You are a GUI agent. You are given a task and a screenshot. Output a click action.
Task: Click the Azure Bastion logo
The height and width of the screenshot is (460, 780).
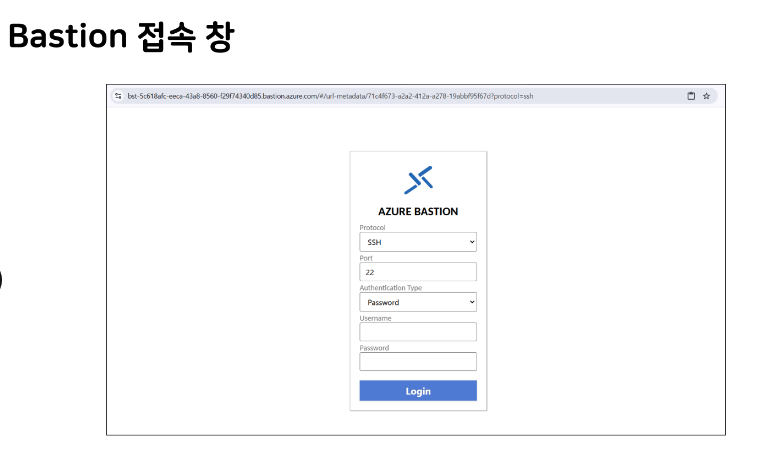pos(418,180)
